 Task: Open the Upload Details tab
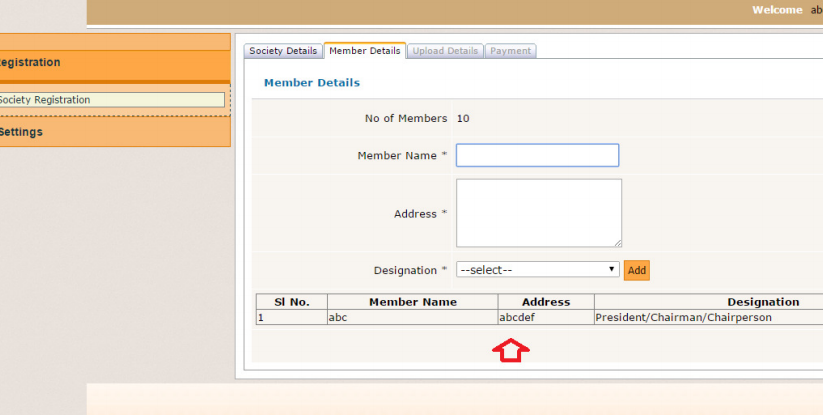click(x=445, y=51)
